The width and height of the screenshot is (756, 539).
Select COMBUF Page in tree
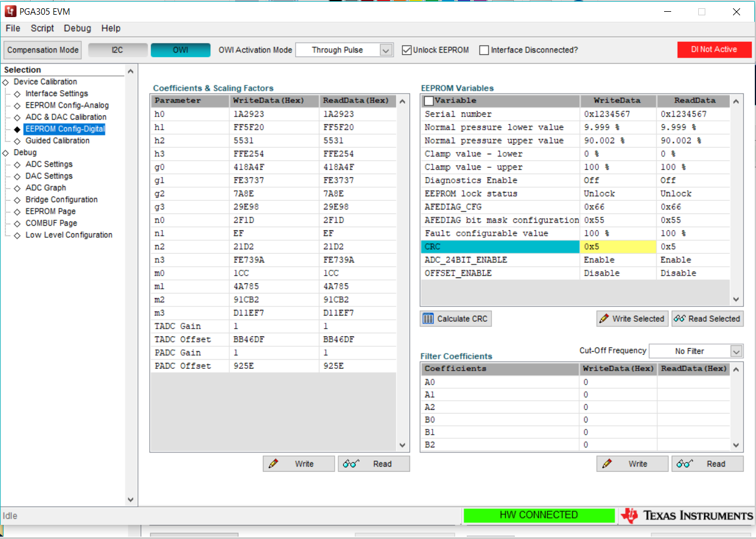tap(51, 223)
